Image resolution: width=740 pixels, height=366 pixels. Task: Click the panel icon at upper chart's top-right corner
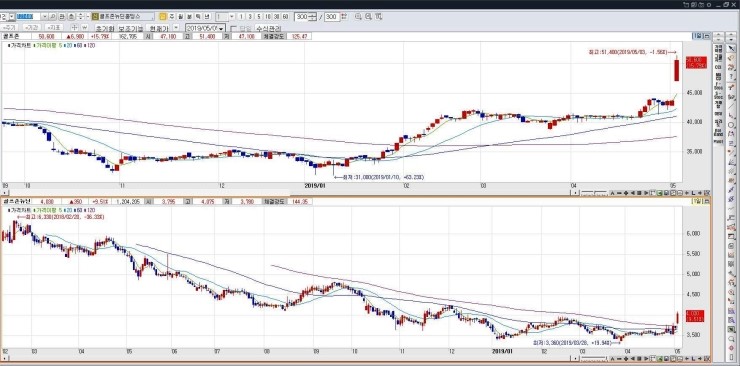click(706, 36)
